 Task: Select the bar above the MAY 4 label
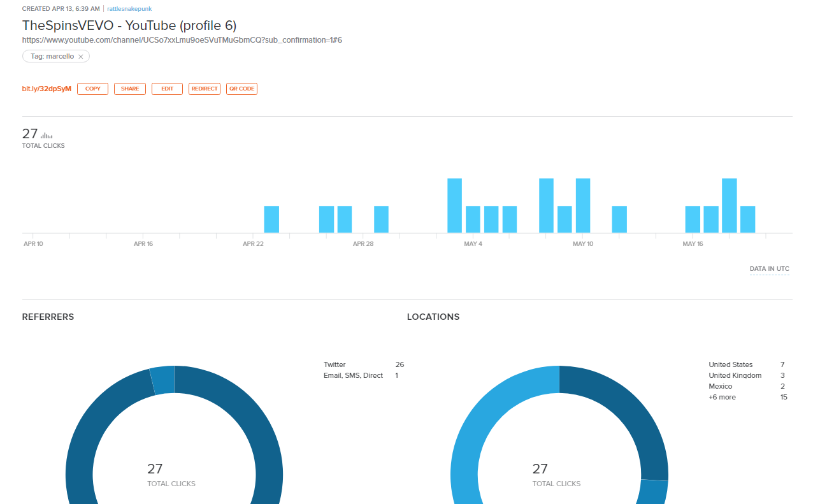pyautogui.click(x=473, y=219)
